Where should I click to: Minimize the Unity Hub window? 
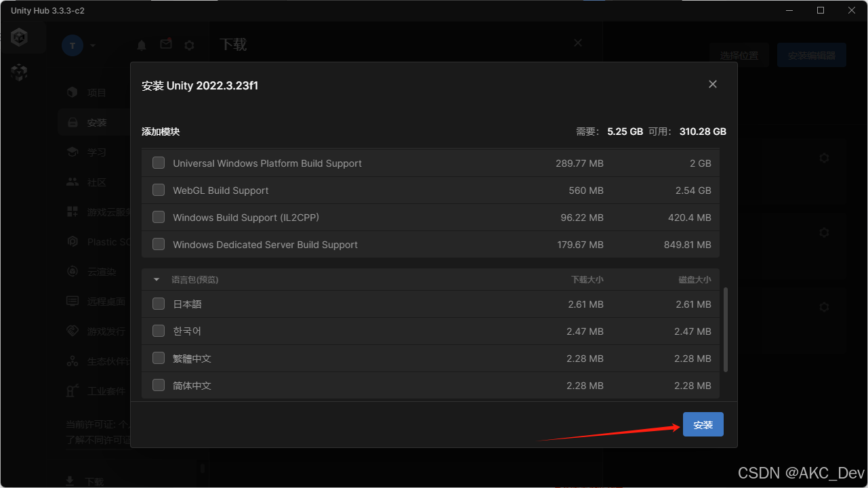(789, 10)
